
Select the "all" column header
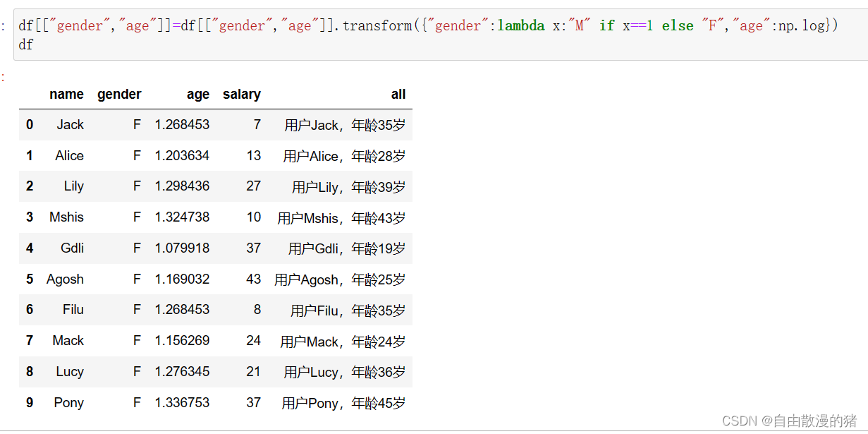tap(398, 95)
